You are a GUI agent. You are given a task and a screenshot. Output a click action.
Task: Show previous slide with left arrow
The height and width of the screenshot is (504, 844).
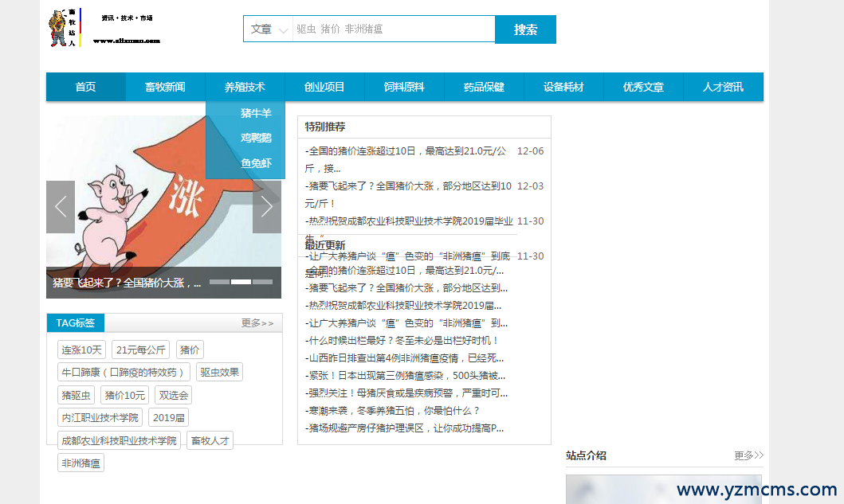61,206
